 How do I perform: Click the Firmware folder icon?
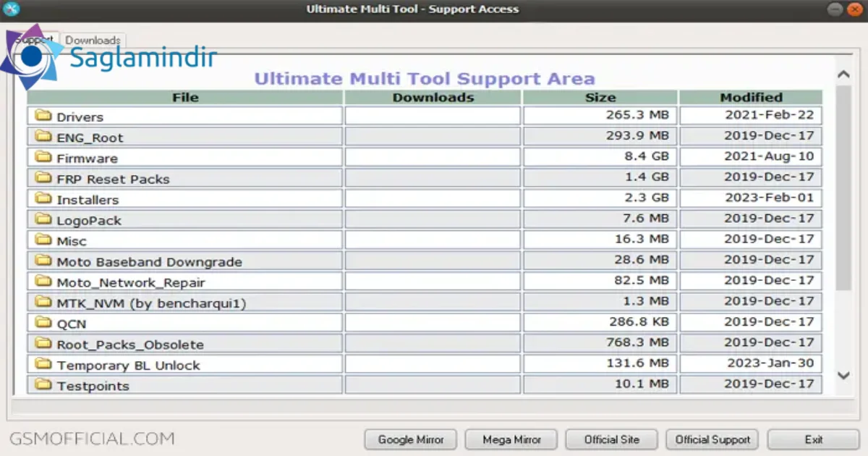[x=44, y=157]
